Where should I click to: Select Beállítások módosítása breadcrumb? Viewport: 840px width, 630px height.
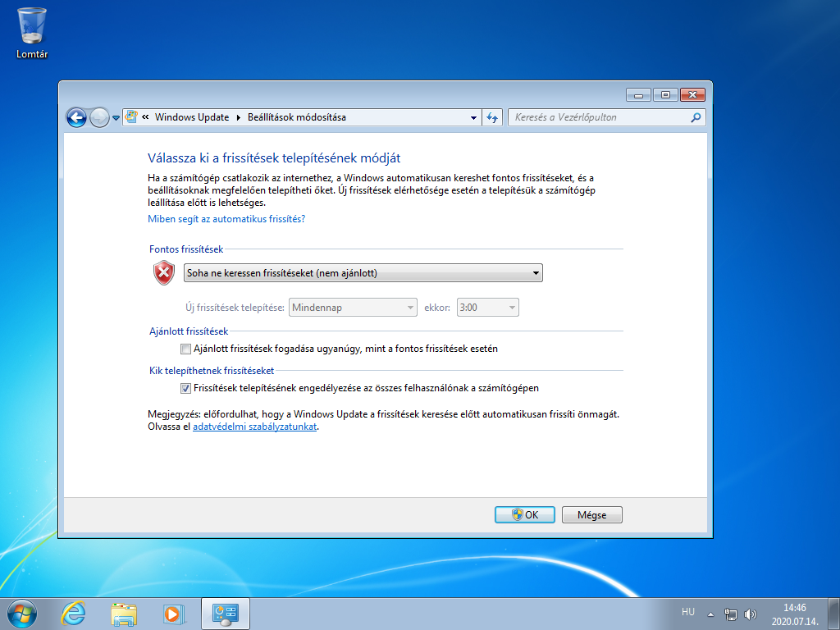297,117
